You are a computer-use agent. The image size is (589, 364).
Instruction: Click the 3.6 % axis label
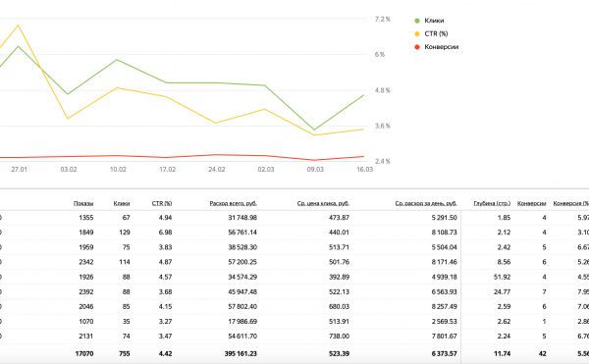(383, 126)
